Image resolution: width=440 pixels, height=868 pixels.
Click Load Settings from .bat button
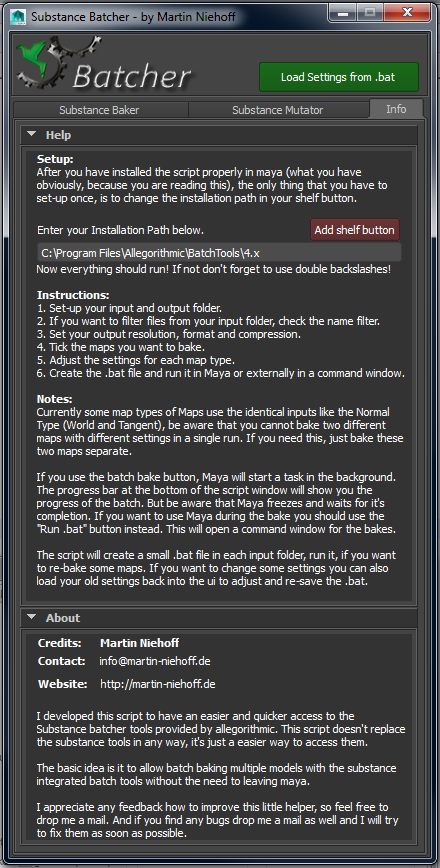click(x=339, y=77)
